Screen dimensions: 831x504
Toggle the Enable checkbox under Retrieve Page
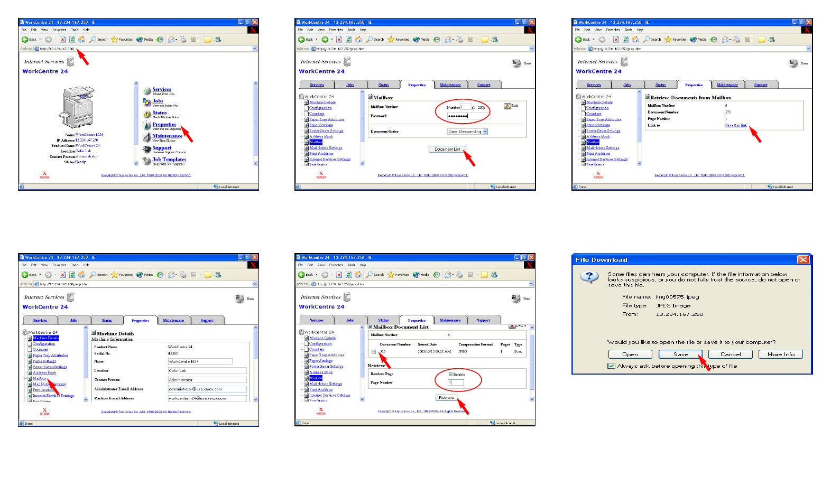click(451, 374)
